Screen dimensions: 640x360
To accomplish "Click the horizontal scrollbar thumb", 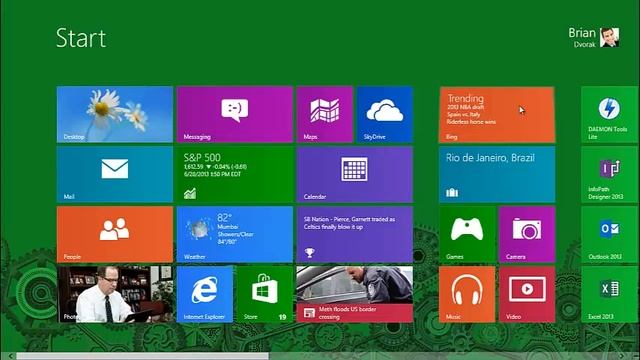I will tap(142, 356).
